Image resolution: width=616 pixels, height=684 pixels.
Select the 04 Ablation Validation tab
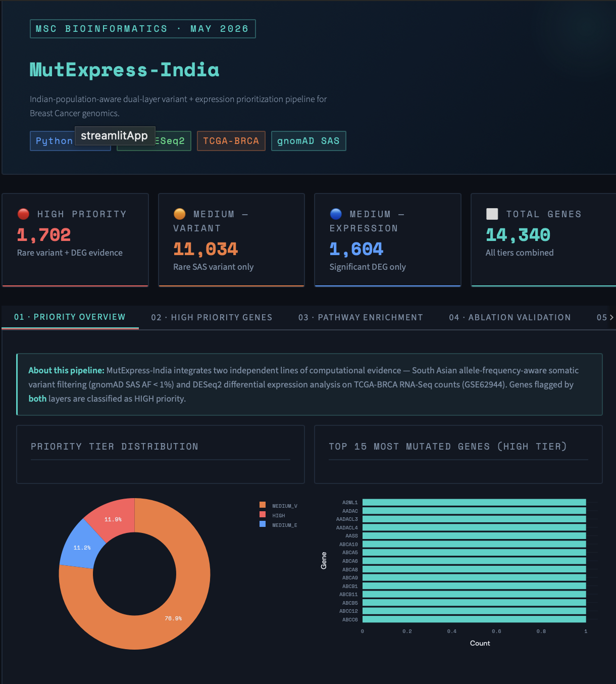(510, 317)
